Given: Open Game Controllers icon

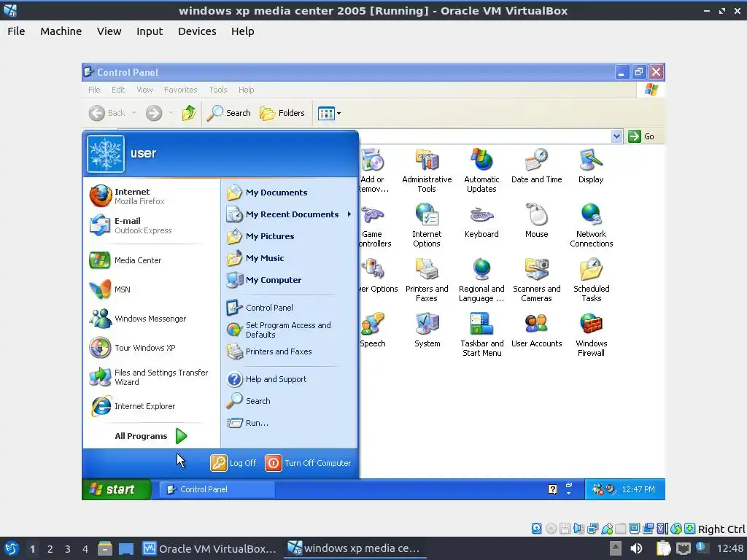Looking at the screenshot, I should 375,225.
